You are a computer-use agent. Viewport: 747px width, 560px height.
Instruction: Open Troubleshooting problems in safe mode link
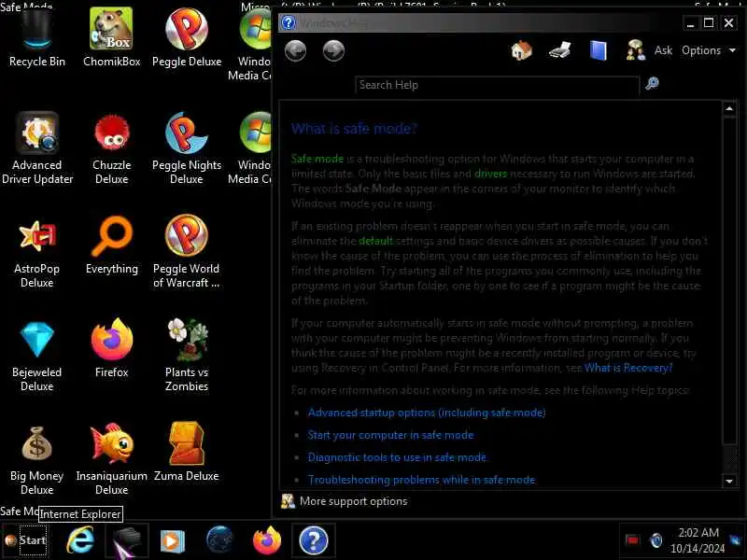(x=422, y=480)
